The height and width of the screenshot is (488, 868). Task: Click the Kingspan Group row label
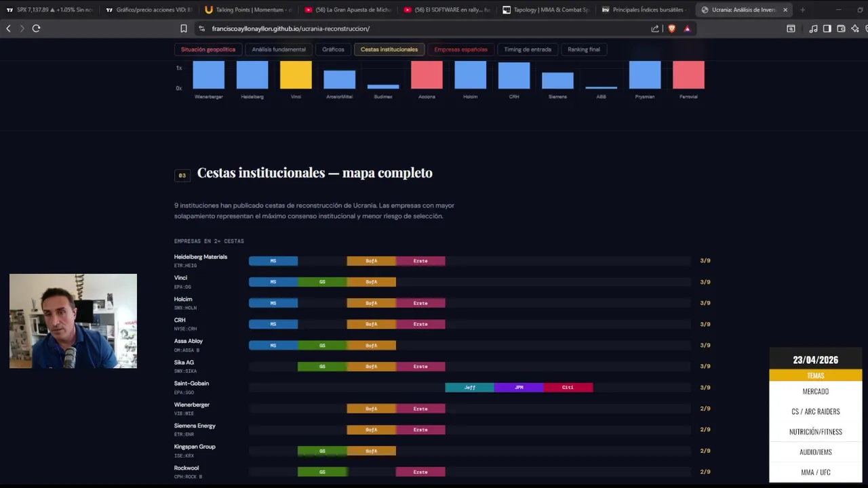(x=195, y=447)
